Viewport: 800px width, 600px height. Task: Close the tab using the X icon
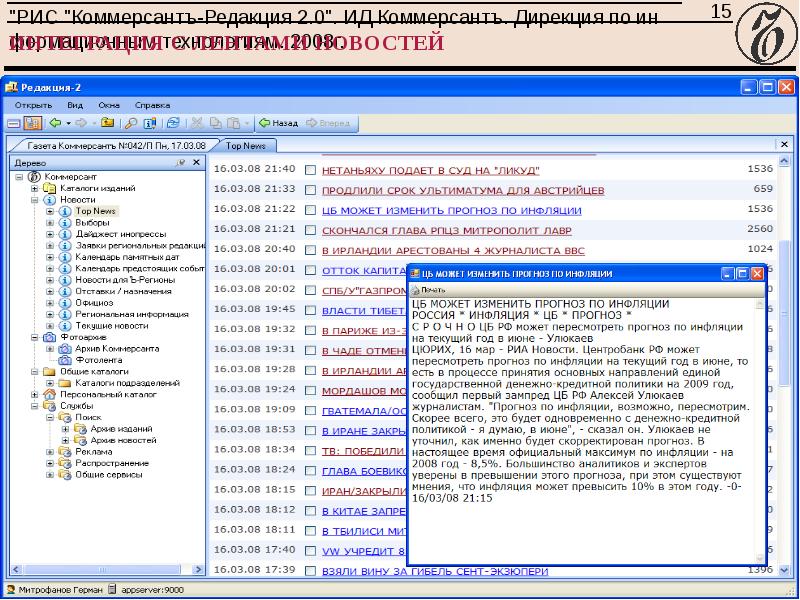click(783, 144)
